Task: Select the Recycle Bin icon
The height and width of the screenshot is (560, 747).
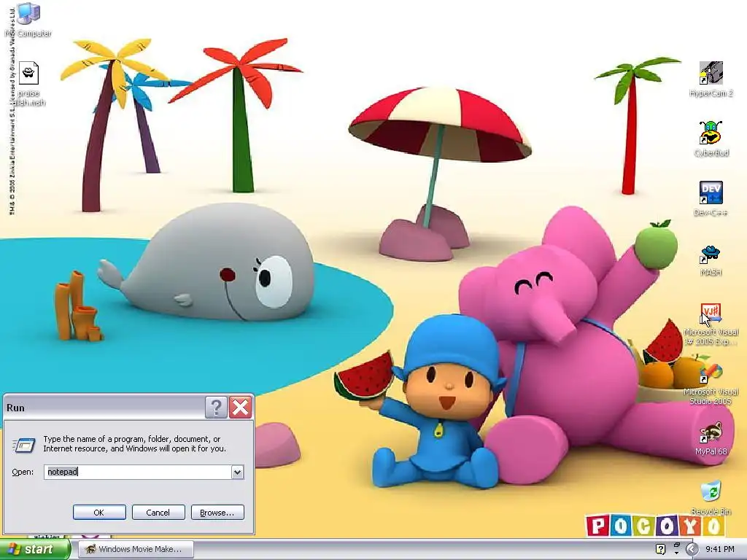Action: (x=711, y=492)
